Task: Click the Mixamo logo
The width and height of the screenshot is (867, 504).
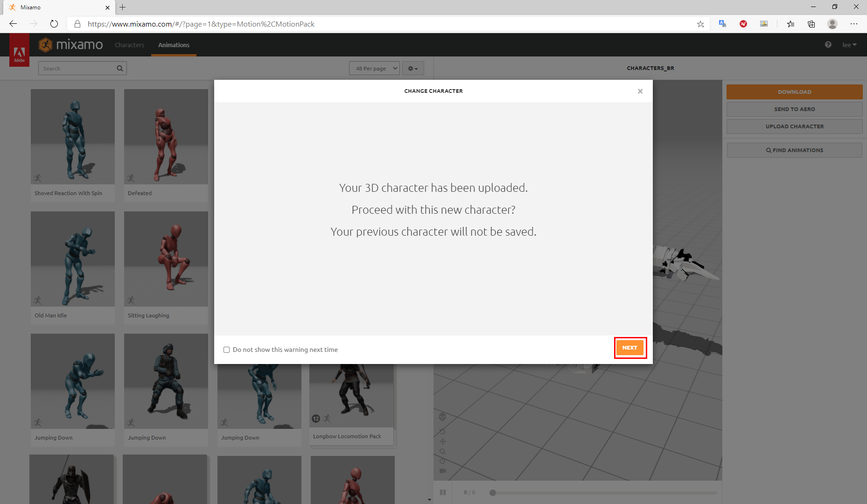Action: (71, 45)
